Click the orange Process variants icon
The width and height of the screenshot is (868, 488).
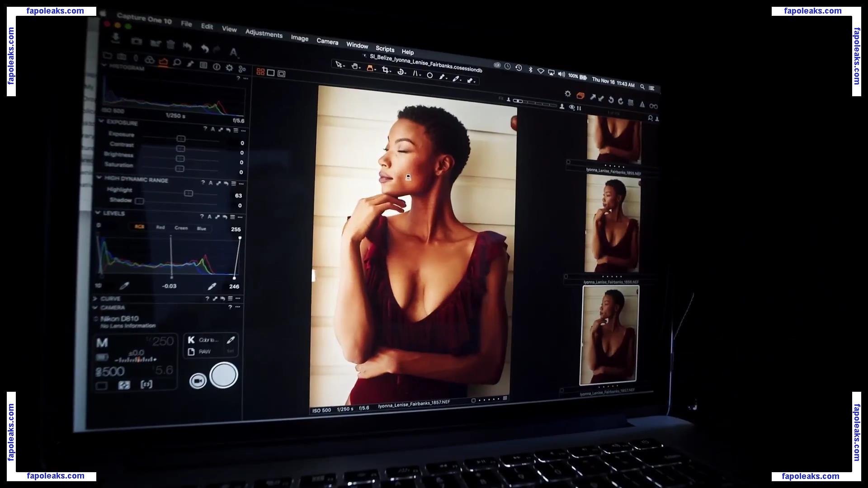click(580, 95)
